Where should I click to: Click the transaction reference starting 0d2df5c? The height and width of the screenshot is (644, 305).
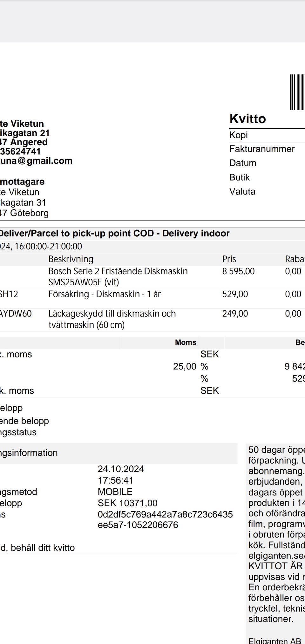[x=165, y=519]
